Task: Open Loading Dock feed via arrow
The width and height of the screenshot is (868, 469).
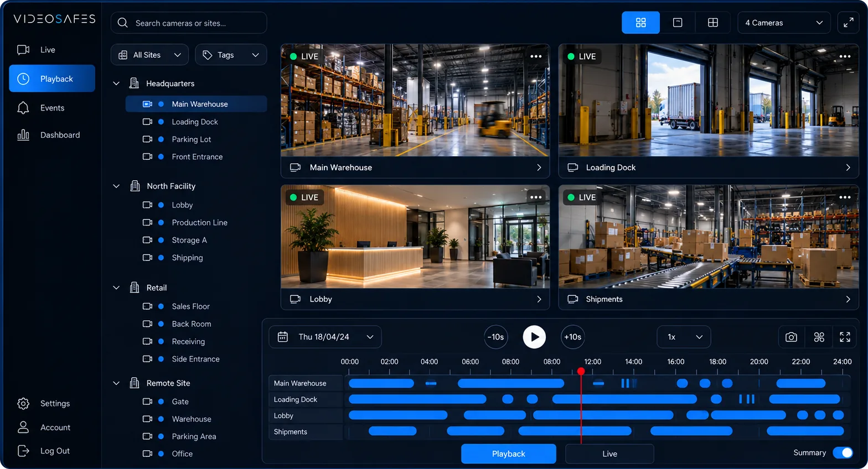Action: [x=848, y=168]
